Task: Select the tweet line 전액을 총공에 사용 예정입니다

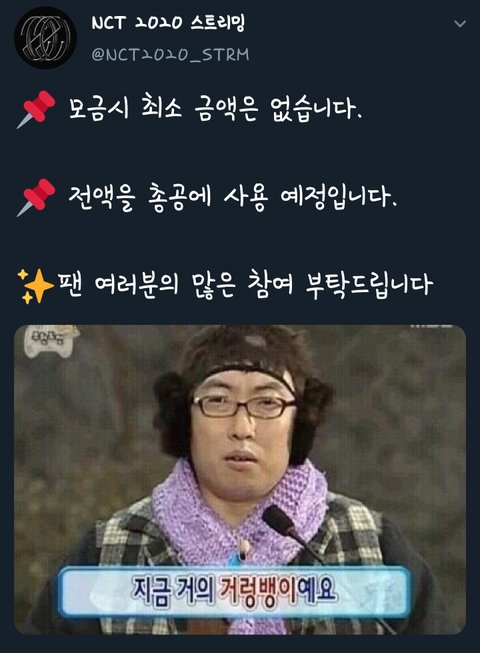Action: pyautogui.click(x=232, y=197)
